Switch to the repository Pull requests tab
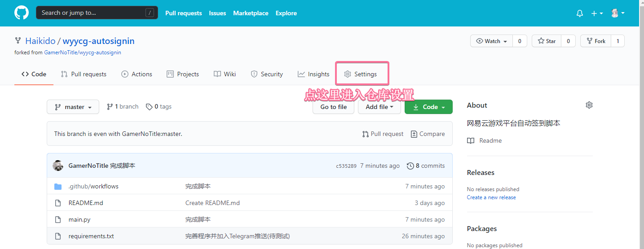Screen dimensions: 644x249 84,74
